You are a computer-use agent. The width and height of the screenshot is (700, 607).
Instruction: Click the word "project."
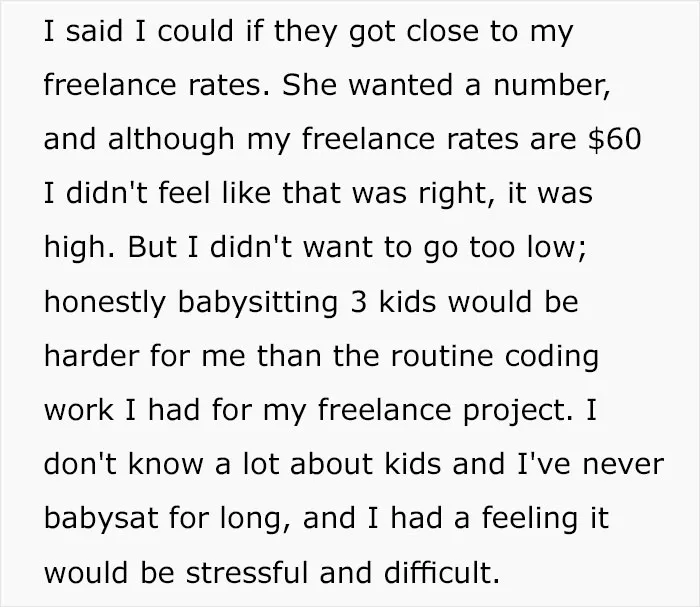pos(518,412)
